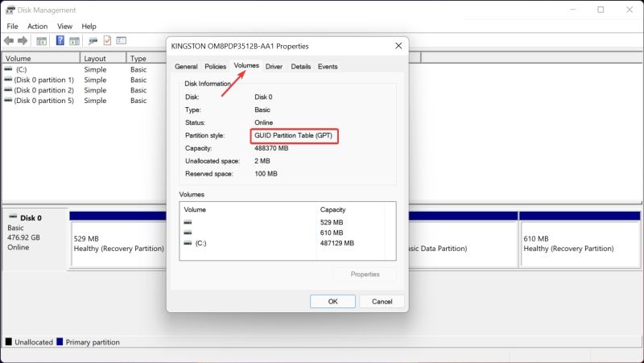Switch to the Policies tab

pos(215,67)
